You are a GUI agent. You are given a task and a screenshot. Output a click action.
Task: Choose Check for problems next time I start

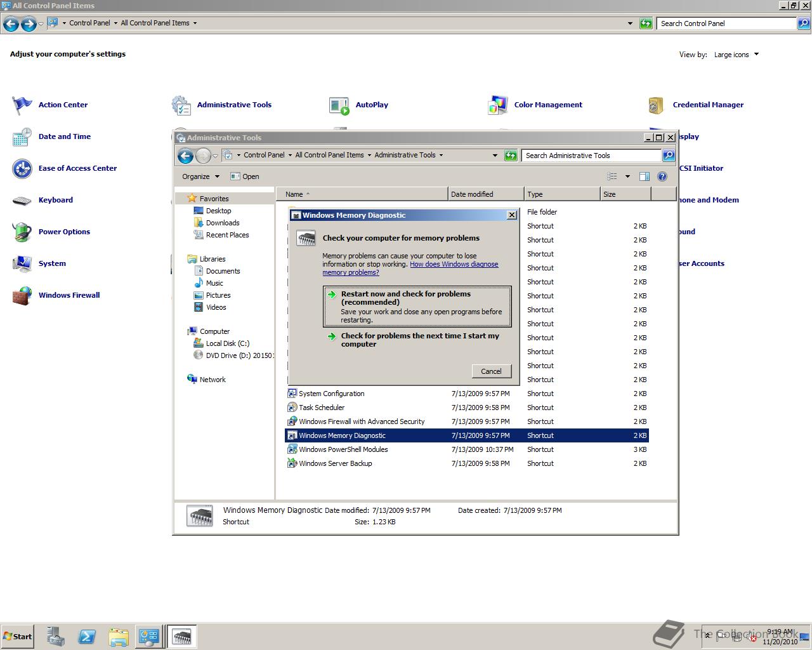417,340
